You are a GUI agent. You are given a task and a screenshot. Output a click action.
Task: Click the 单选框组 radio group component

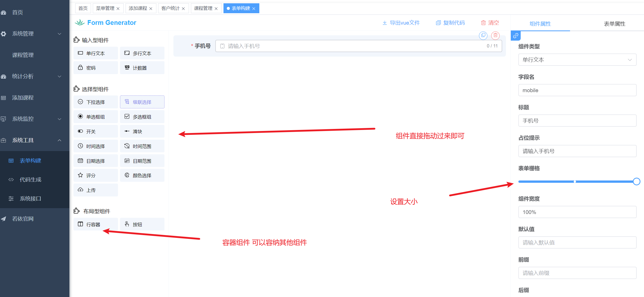(x=96, y=117)
